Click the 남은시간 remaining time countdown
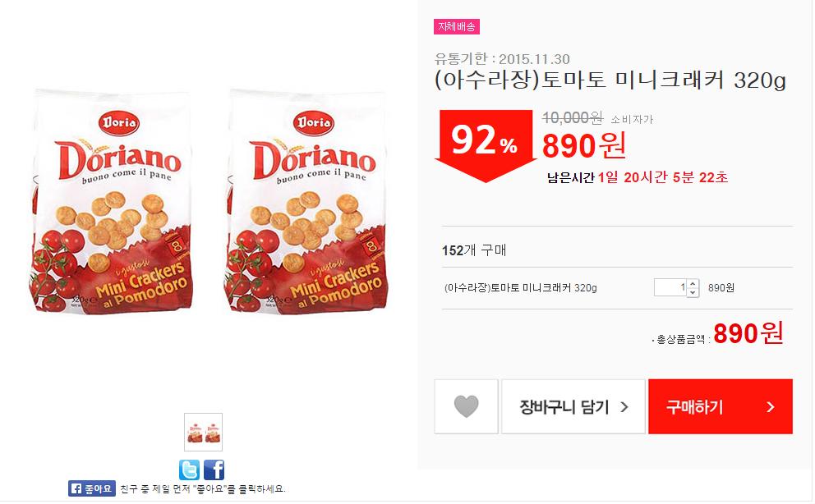Screen dimensions: 815x504 [638, 177]
